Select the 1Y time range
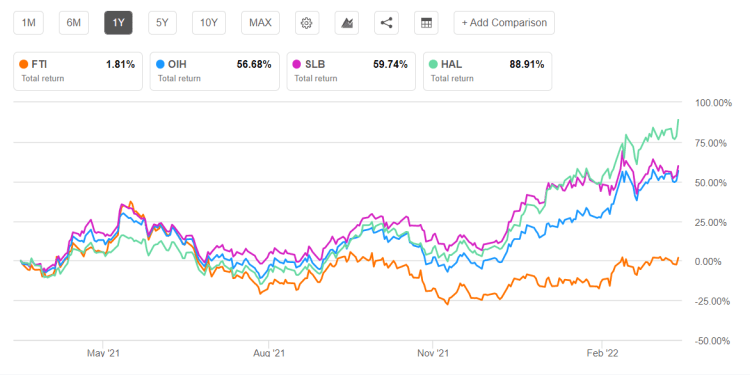Screen dimensions: 750x375 pyautogui.click(x=118, y=23)
